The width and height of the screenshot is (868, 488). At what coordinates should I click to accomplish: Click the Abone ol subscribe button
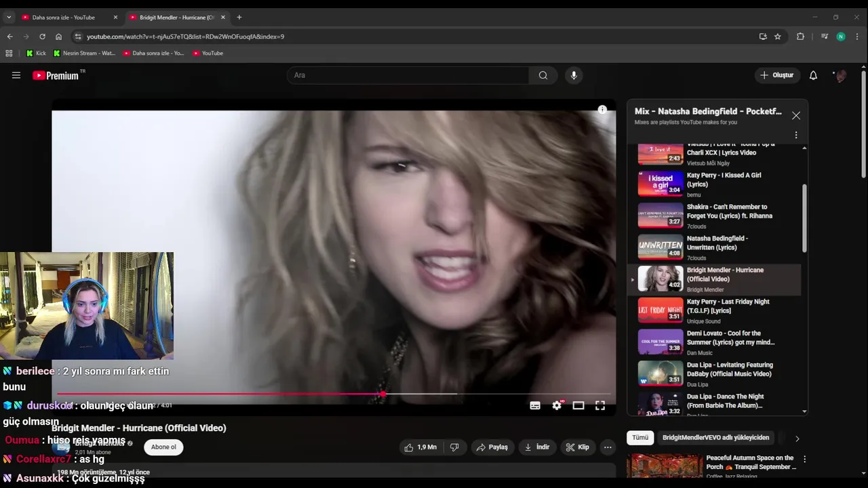click(163, 447)
